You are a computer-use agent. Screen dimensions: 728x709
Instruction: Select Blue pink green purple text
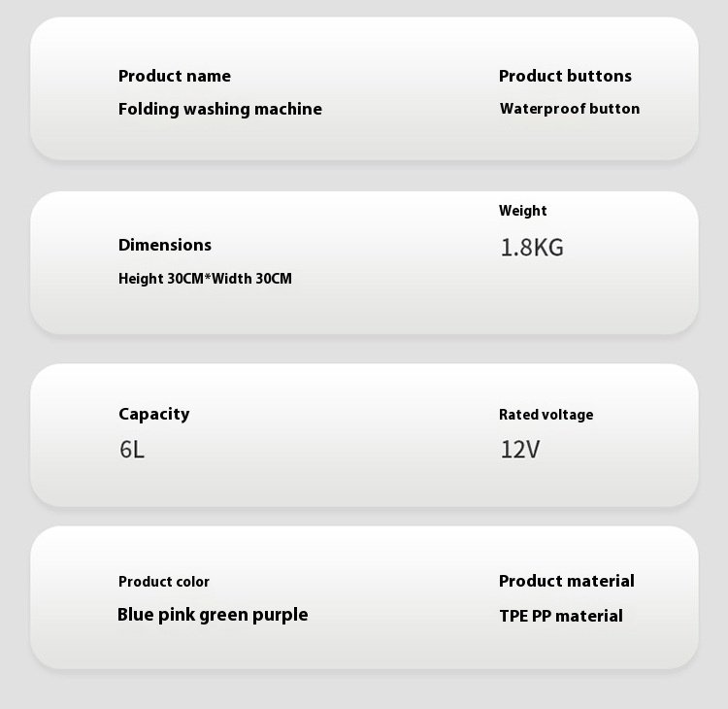coord(213,615)
